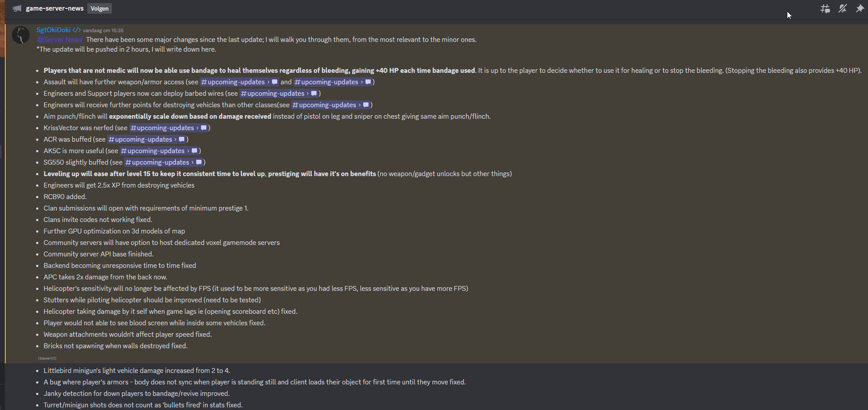
Task: Click message bubble icon on SG550 line
Action: [199, 162]
